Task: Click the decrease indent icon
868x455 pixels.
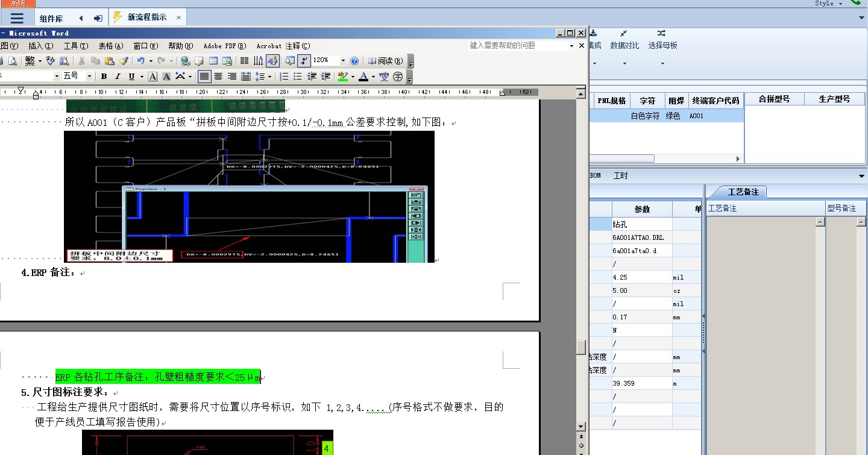Action: click(312, 77)
